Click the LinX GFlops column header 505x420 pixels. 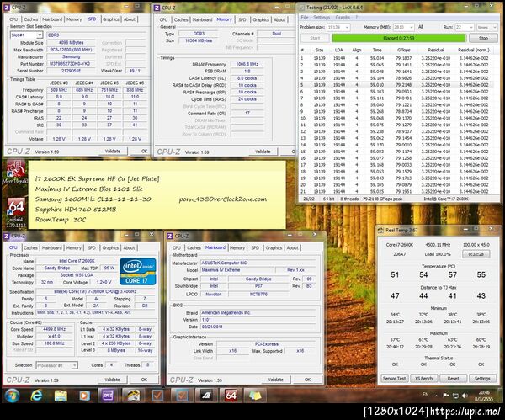[x=403, y=50]
